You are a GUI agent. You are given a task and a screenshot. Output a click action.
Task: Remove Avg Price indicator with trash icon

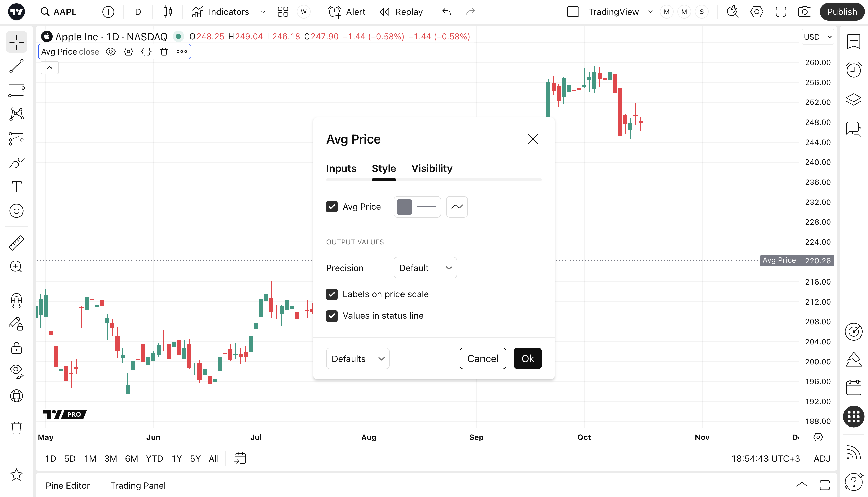164,52
